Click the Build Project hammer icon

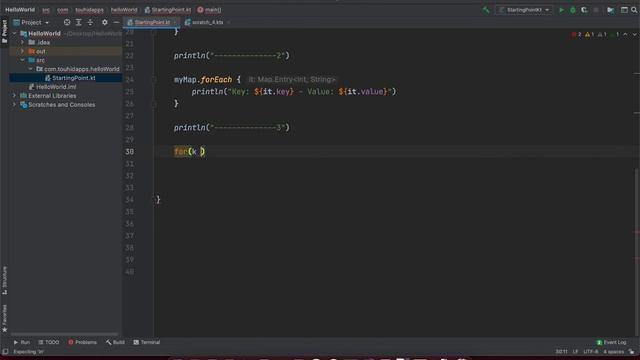(x=486, y=10)
